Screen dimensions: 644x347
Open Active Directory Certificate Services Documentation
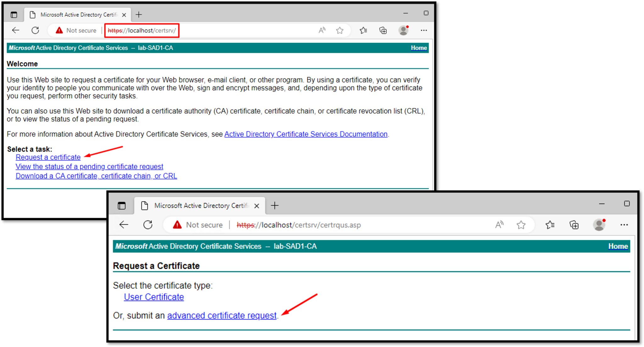(306, 134)
